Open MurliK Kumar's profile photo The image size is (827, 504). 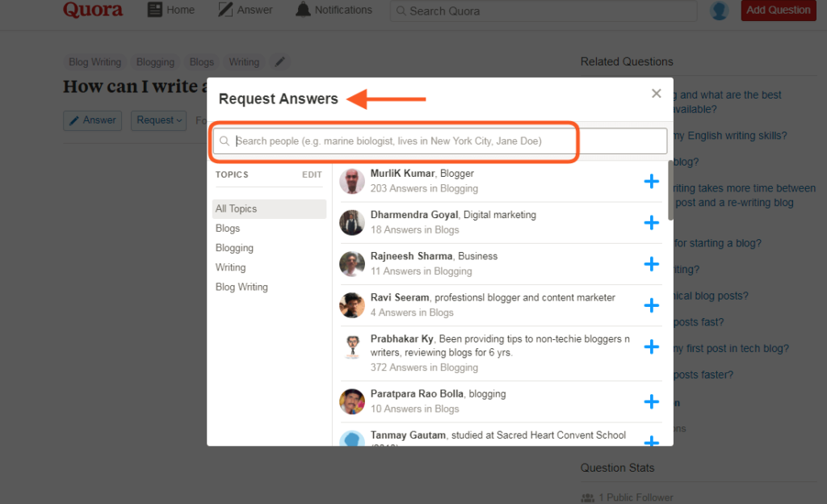point(352,181)
